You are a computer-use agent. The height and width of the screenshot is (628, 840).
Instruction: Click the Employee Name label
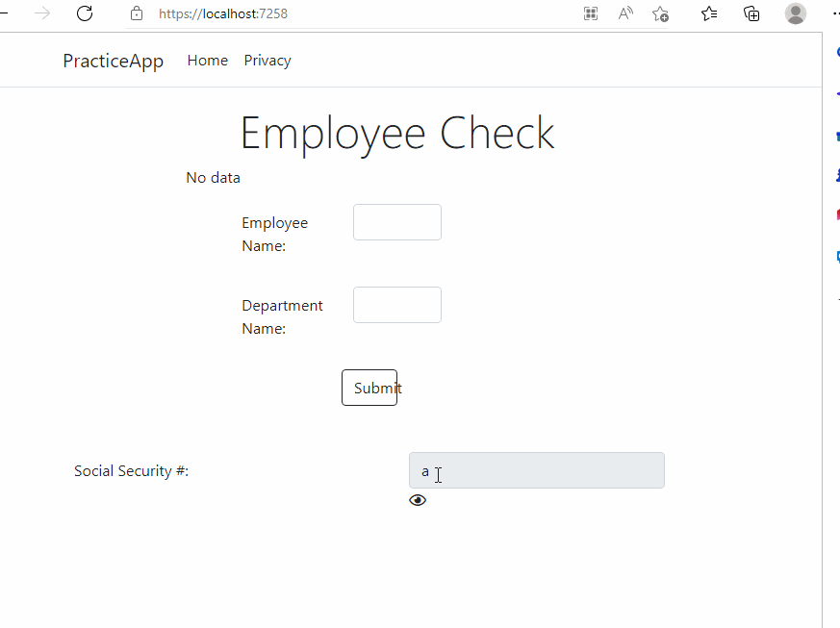click(x=275, y=234)
